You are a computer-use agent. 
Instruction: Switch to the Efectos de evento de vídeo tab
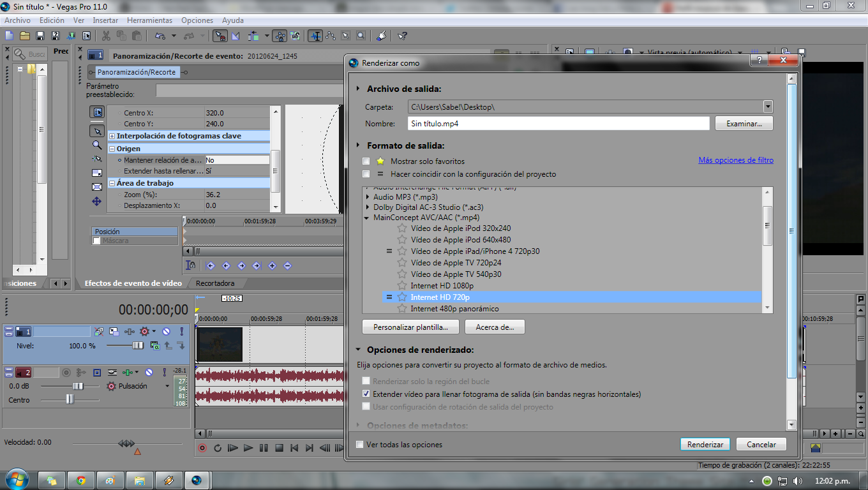coord(133,283)
